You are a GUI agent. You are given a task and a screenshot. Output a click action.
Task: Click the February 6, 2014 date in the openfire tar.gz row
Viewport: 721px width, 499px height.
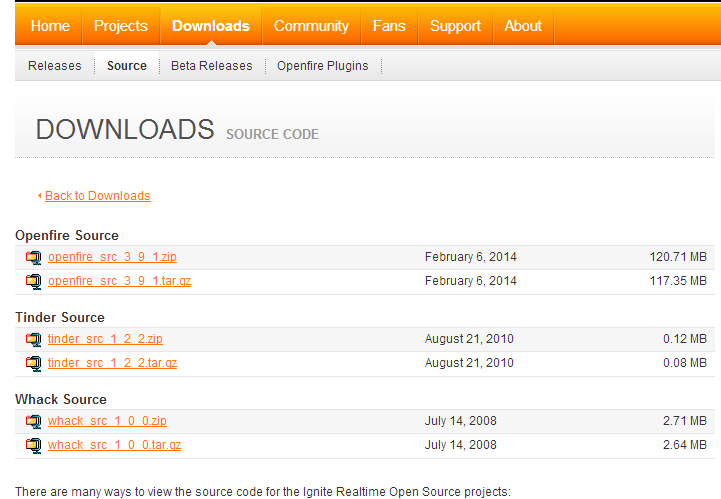(x=471, y=281)
